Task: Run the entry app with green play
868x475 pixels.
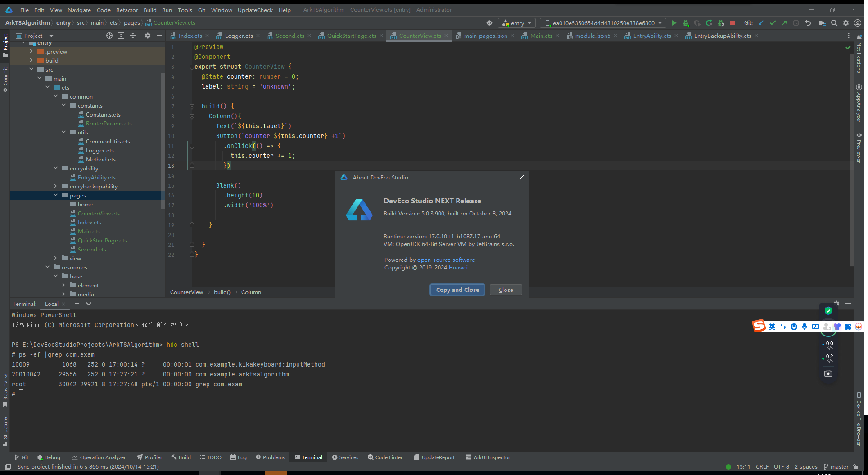Action: 674,23
